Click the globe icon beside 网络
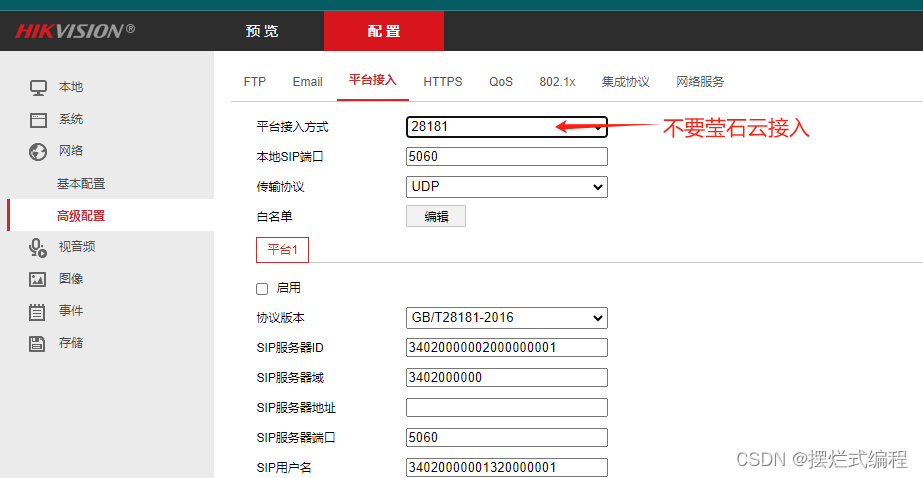 (38, 152)
